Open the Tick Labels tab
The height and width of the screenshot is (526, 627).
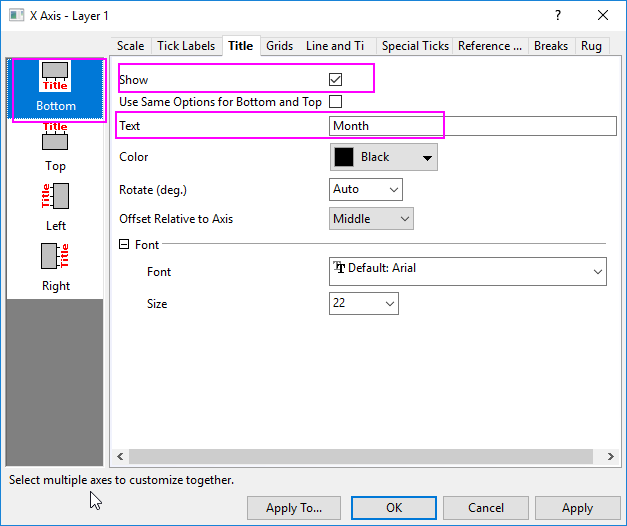tap(186, 46)
